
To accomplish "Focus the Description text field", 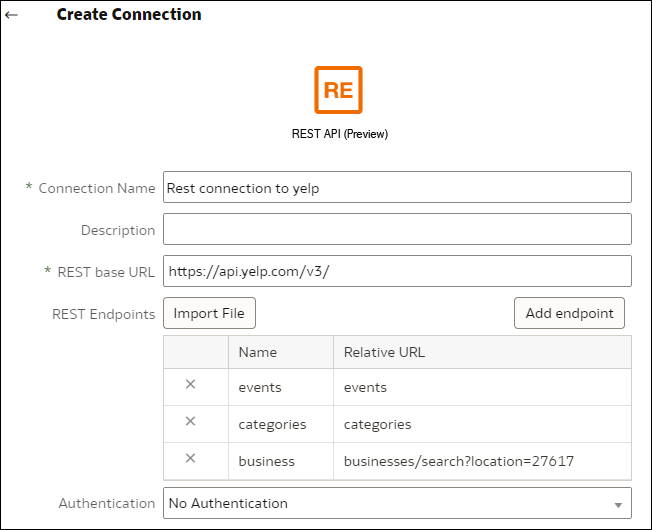I will coord(397,229).
